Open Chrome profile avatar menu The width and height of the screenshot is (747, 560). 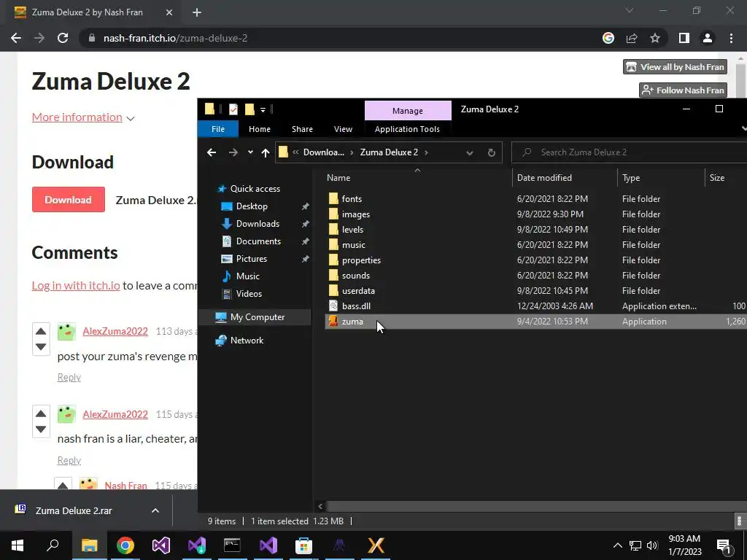708,38
